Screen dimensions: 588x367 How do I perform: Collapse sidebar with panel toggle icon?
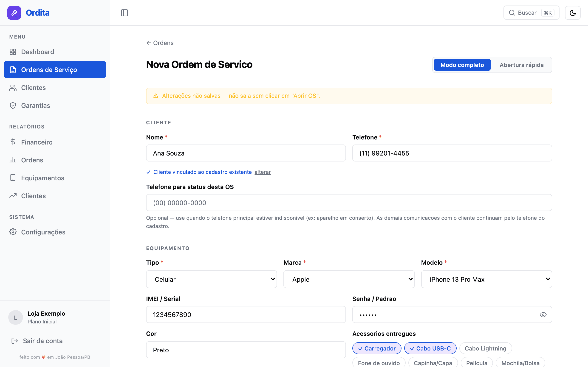(124, 13)
